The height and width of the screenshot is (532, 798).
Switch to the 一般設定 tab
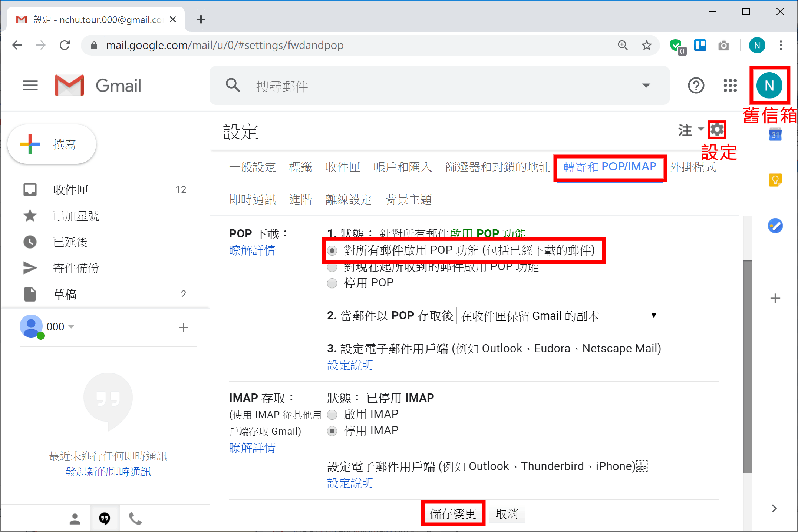point(253,167)
